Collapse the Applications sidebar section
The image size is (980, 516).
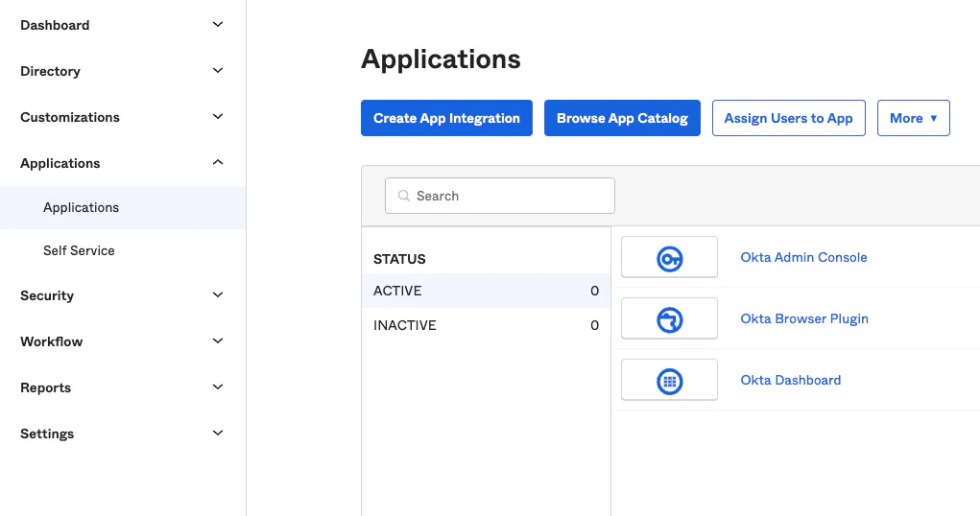tap(218, 163)
